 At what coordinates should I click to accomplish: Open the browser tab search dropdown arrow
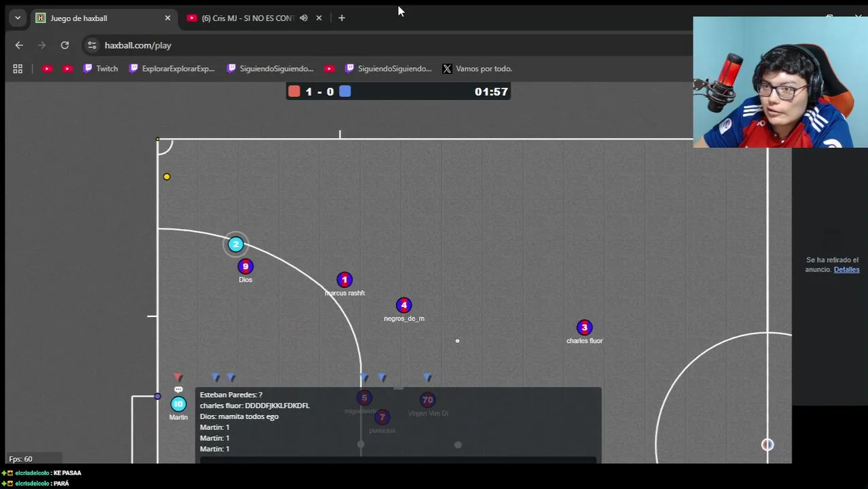click(18, 18)
